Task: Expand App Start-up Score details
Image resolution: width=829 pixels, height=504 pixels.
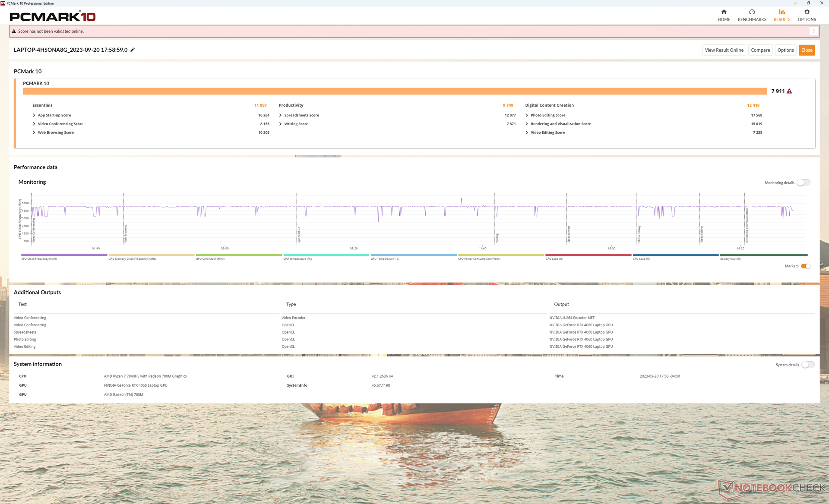Action: click(34, 115)
